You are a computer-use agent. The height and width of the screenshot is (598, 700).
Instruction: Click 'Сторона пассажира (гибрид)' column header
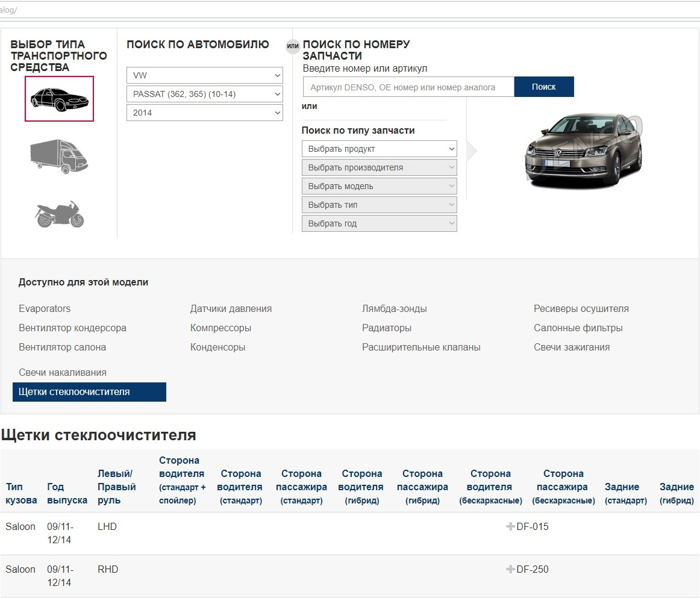click(x=422, y=487)
